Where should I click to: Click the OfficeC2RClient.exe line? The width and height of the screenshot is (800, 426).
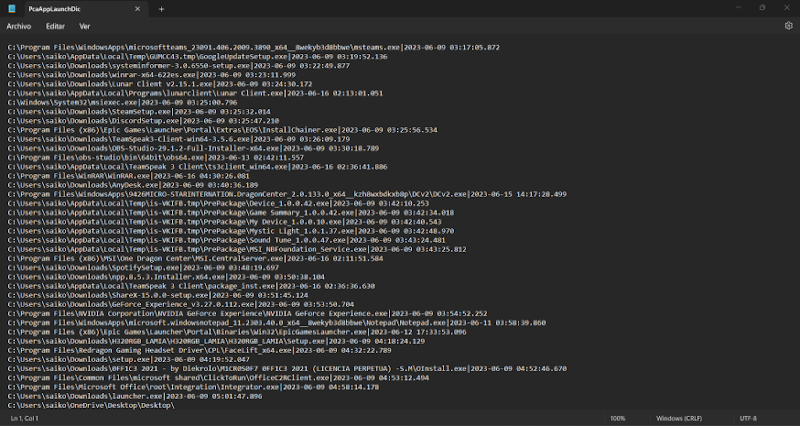point(218,378)
